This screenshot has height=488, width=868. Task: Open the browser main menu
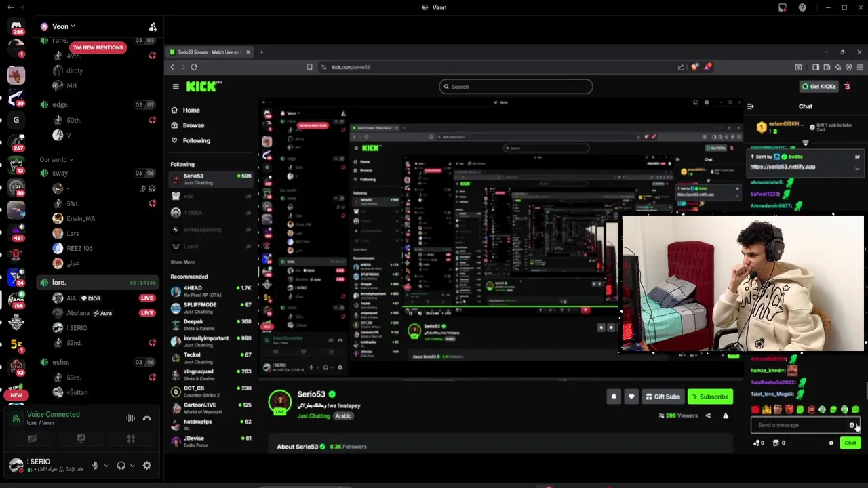pos(860,67)
